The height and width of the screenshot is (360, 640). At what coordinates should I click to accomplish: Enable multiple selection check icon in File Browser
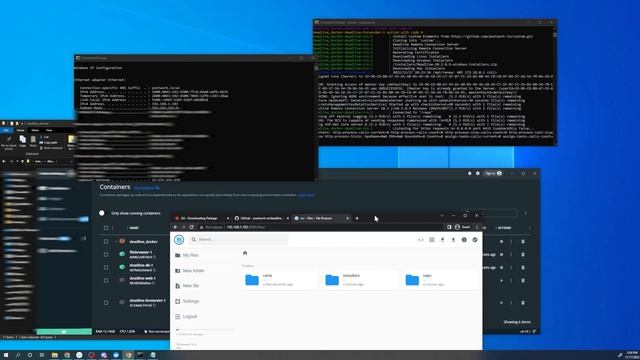475,240
